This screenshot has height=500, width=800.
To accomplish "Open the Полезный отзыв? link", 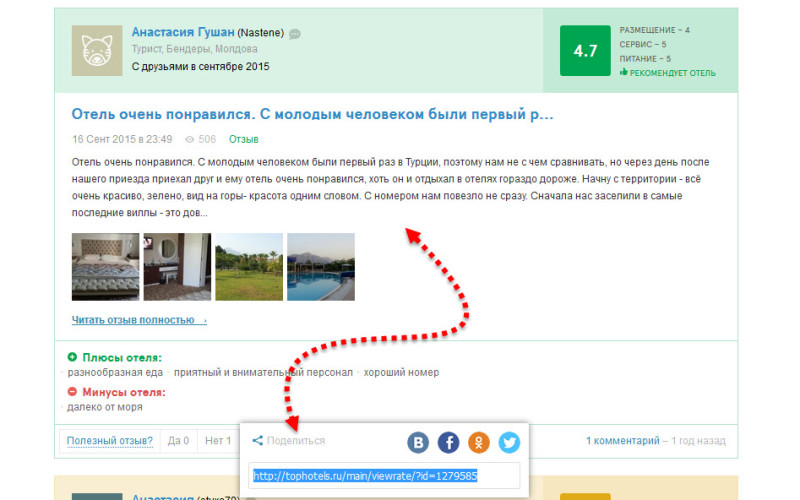I will tap(110, 440).
